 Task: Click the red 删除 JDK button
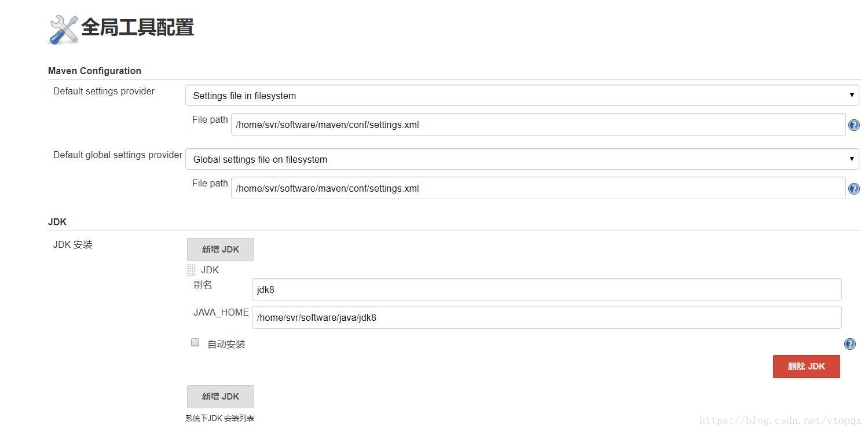806,367
